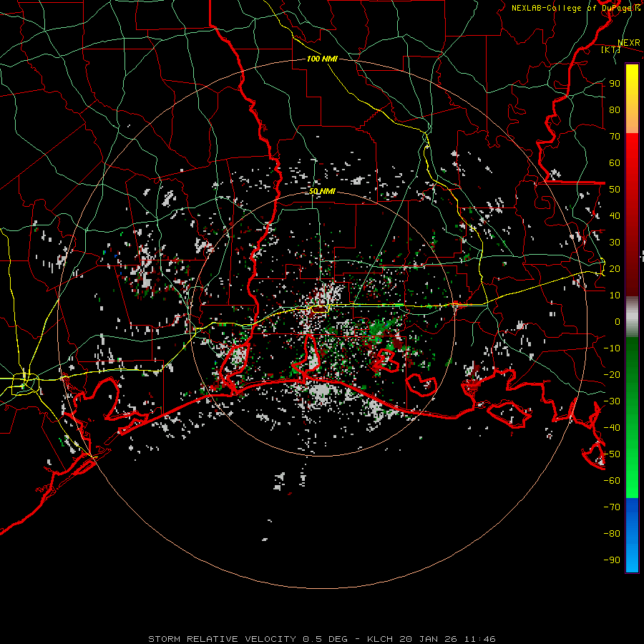Click STORM RELATIVE VELOCITY in the footer

pos(222,639)
